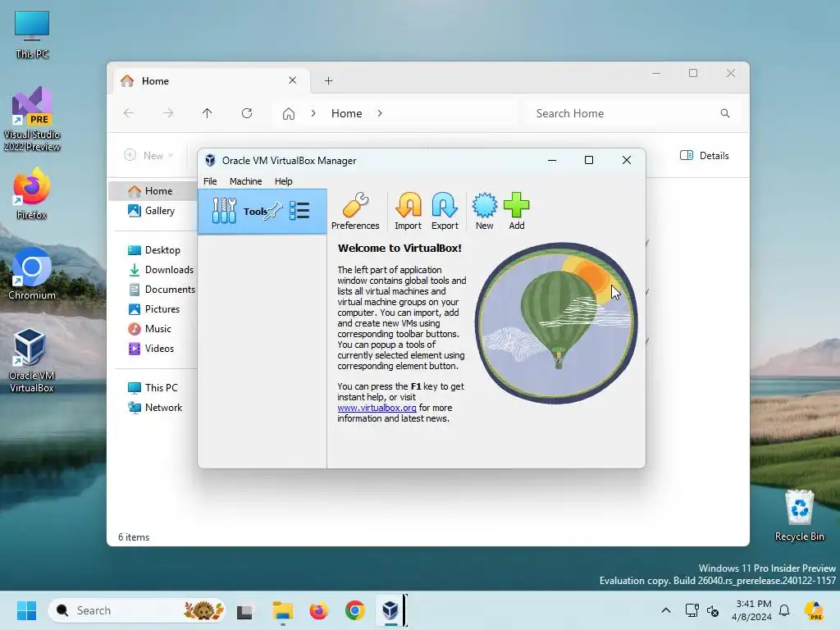Click the Explorer forward arrow

point(168,113)
